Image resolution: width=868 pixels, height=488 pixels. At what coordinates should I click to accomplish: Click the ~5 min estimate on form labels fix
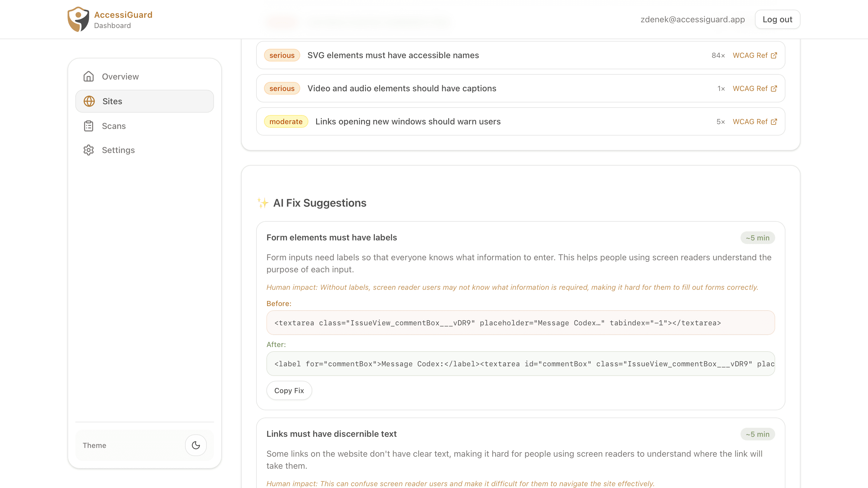(757, 237)
